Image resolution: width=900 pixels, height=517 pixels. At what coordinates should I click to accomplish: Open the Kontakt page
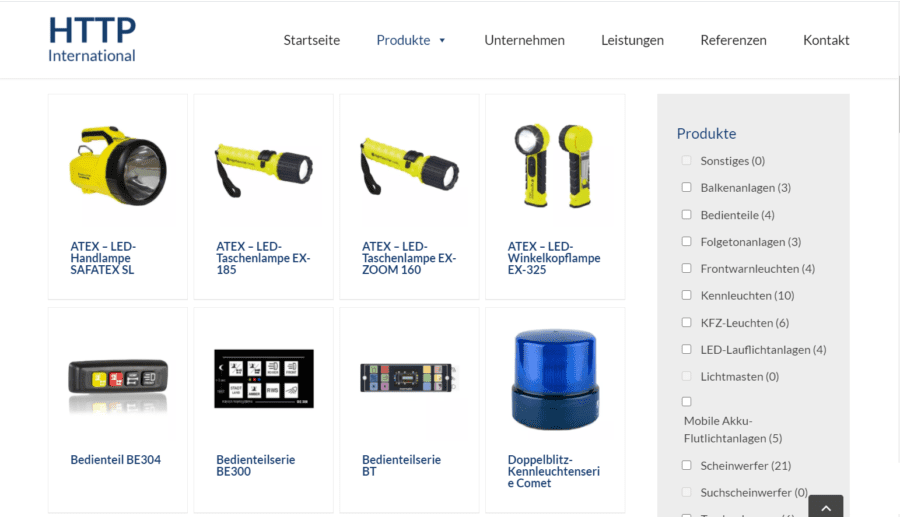[826, 40]
